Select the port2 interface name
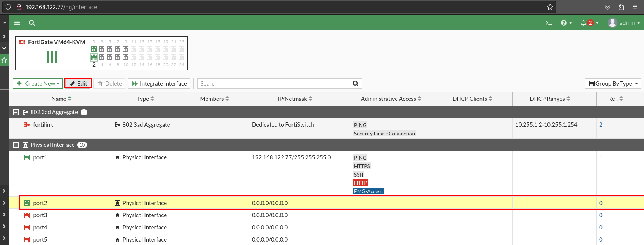The height and width of the screenshot is (245, 644). 40,203
